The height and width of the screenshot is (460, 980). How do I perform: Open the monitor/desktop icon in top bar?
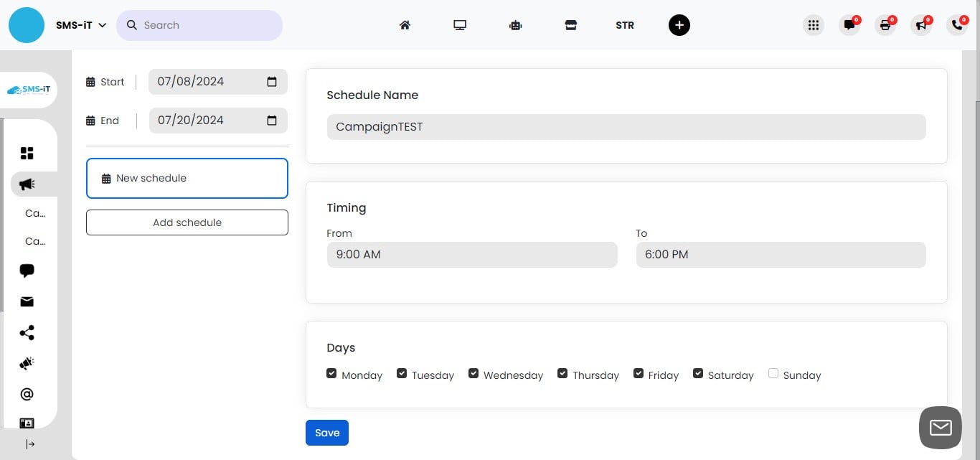point(460,25)
